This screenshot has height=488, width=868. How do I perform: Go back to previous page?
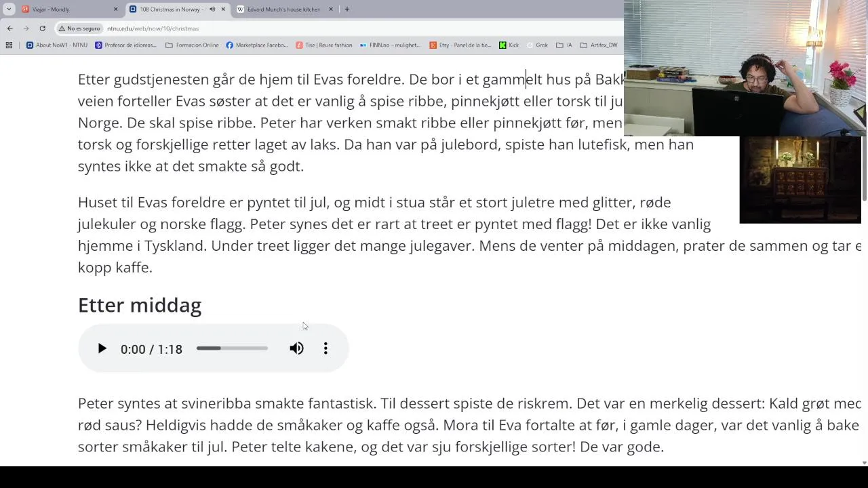tap(10, 28)
